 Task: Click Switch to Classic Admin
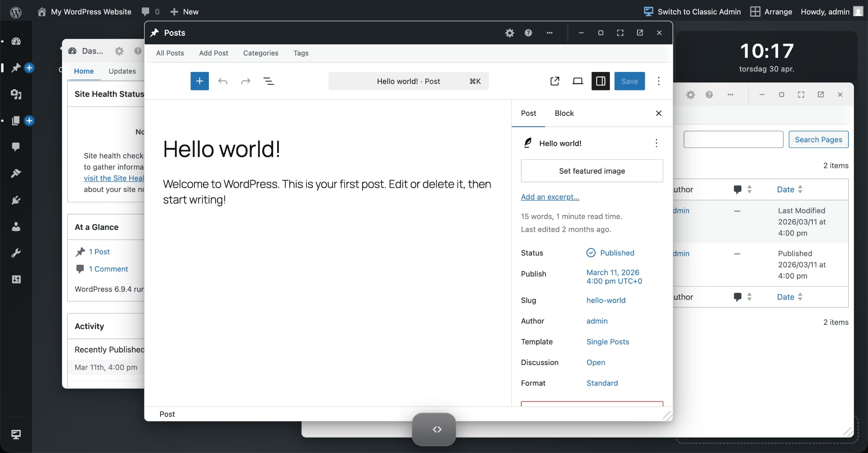(x=692, y=12)
